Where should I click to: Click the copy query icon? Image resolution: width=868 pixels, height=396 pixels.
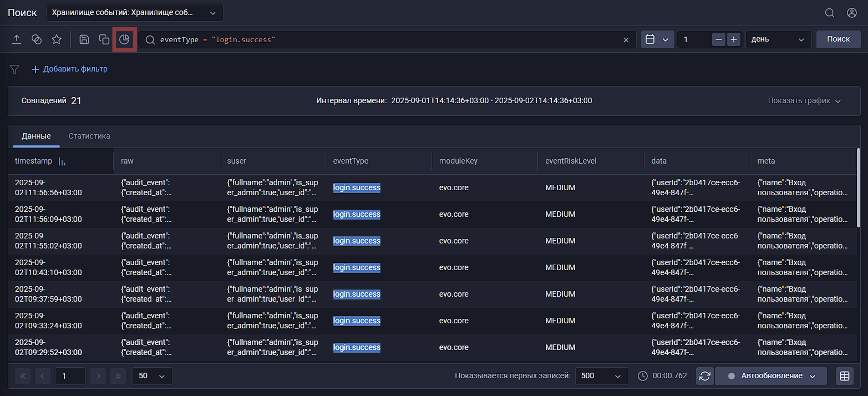(x=104, y=39)
